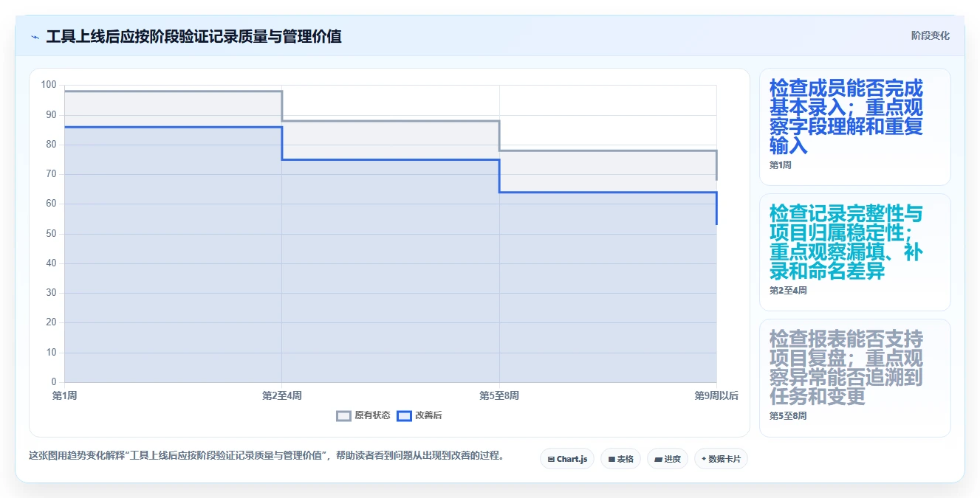Open the card about 检查报表能否支持项目复盘

click(854, 378)
